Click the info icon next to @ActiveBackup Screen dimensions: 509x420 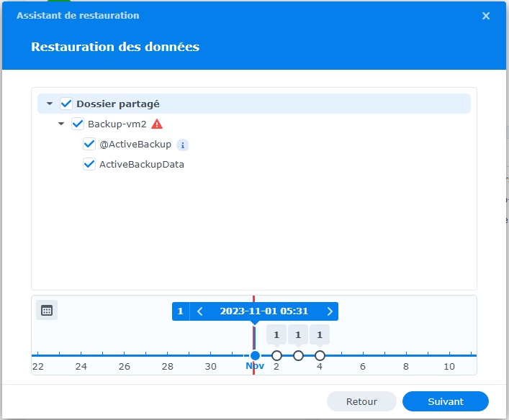tap(183, 145)
